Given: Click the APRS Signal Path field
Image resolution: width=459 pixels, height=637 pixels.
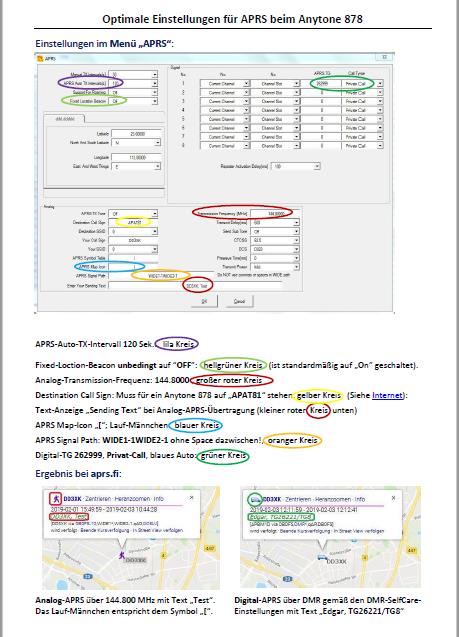Looking at the screenshot, I should point(161,276).
